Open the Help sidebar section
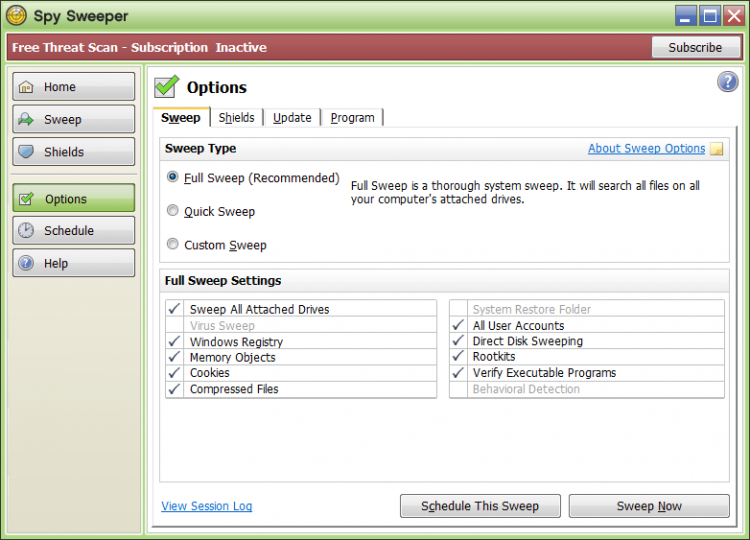Viewport: 750px width, 540px height. 74,263
